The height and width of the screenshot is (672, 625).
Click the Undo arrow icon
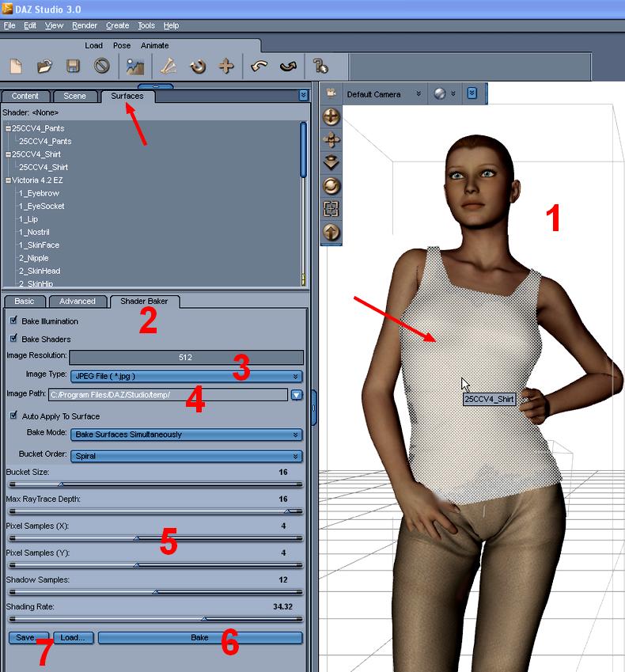(259, 66)
